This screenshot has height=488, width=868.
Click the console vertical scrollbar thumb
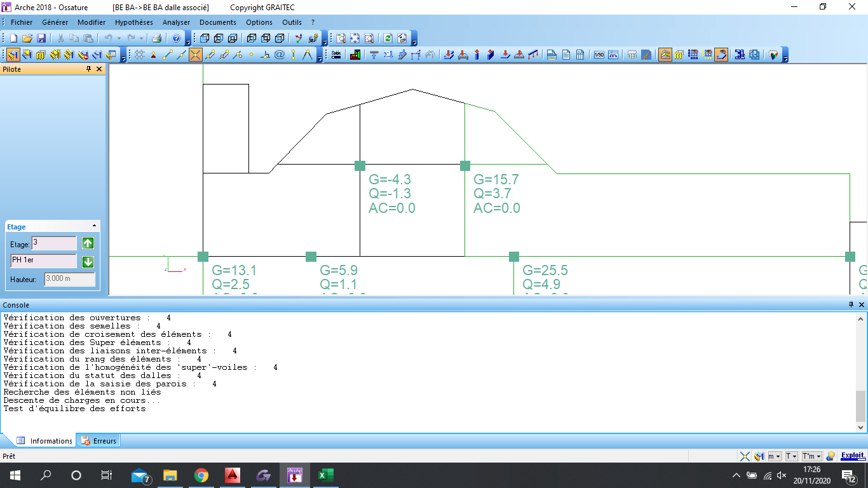pyautogui.click(x=861, y=407)
